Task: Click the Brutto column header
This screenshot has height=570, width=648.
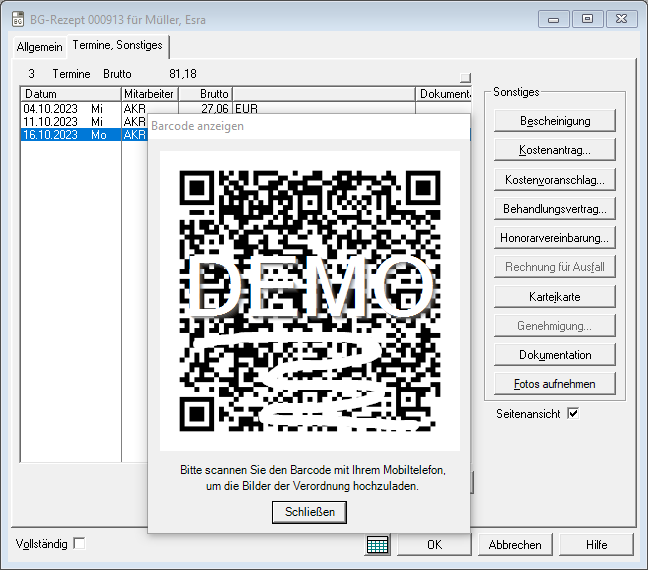Action: 205,94
